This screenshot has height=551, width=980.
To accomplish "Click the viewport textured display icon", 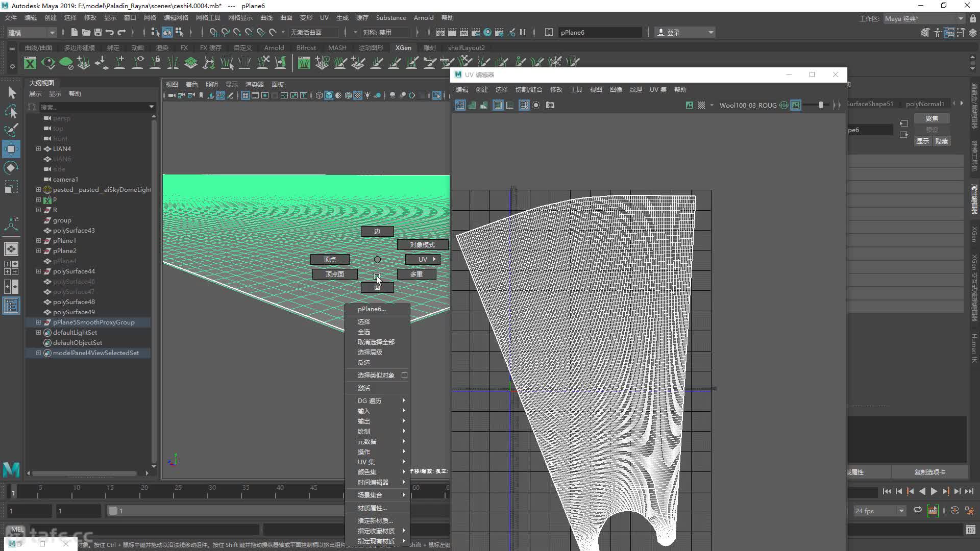I will coord(358,95).
